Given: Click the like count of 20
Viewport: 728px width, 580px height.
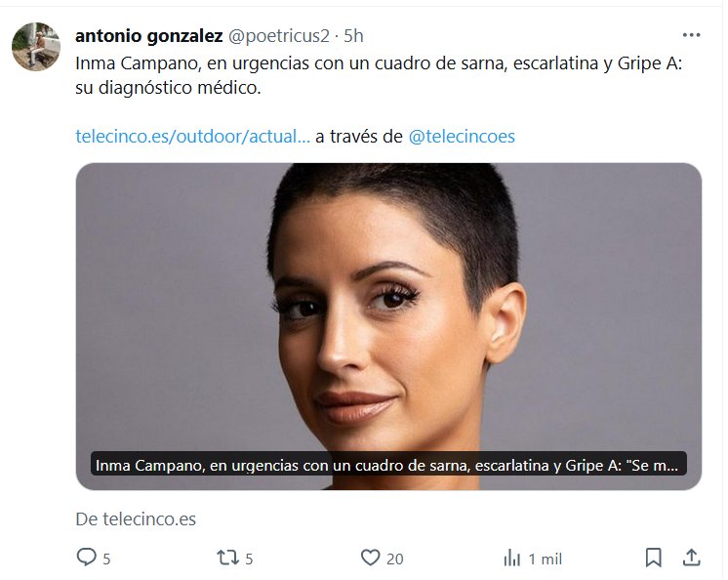Looking at the screenshot, I should (x=394, y=559).
